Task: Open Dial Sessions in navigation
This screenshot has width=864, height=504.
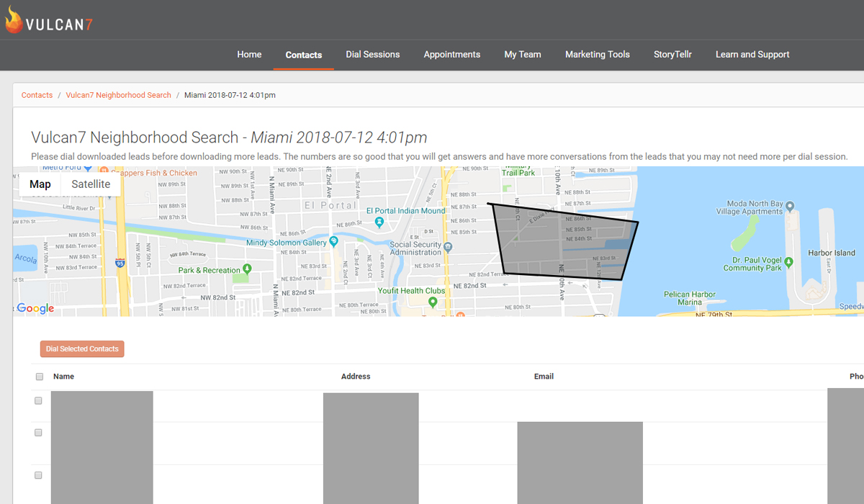Action: [373, 55]
